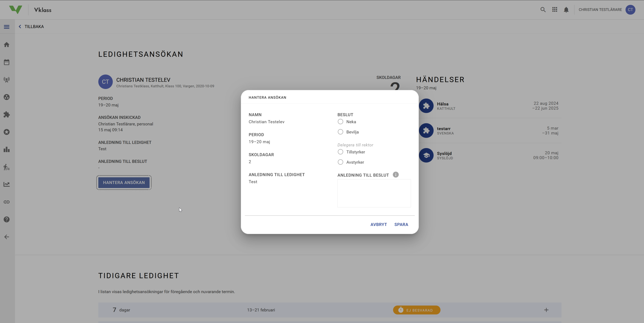Choose the Tillstyrker option
644x323 pixels.
pyautogui.click(x=340, y=152)
